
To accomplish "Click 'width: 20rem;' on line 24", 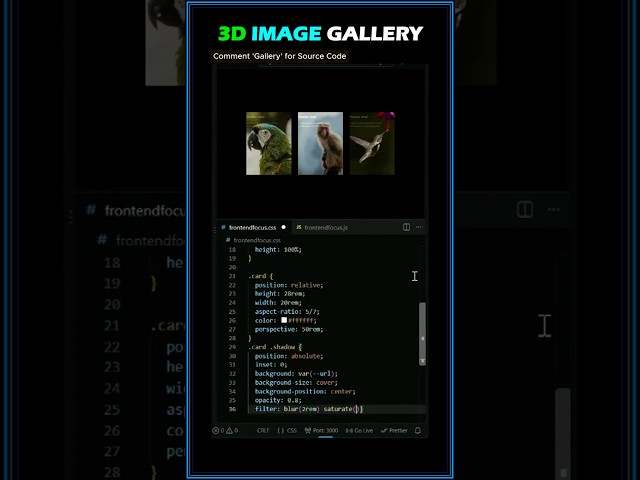I will (278, 302).
